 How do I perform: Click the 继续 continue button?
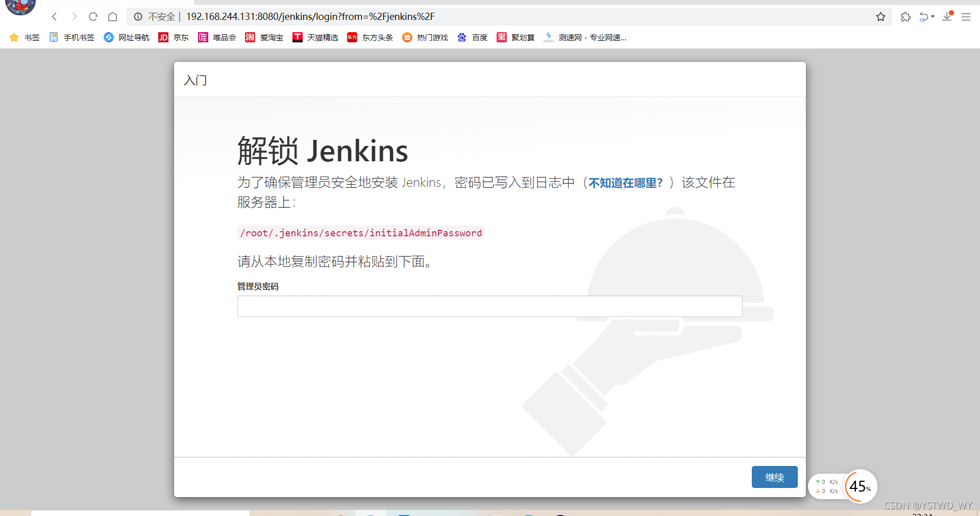pos(774,477)
